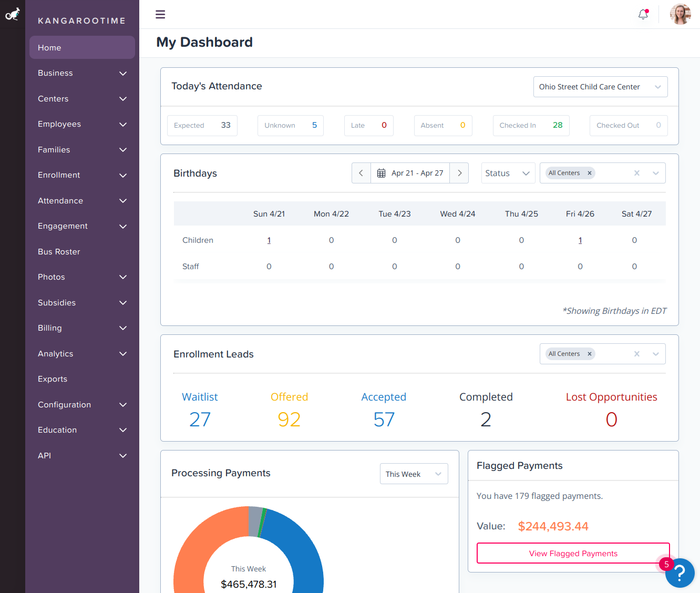Click the gray segment of payments donut chart
The width and height of the screenshot is (700, 593).
coord(255,522)
